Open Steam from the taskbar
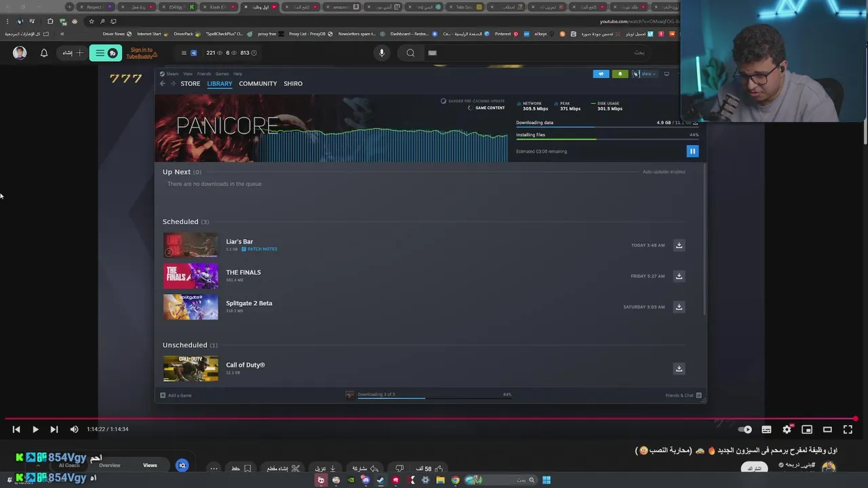 point(380,480)
